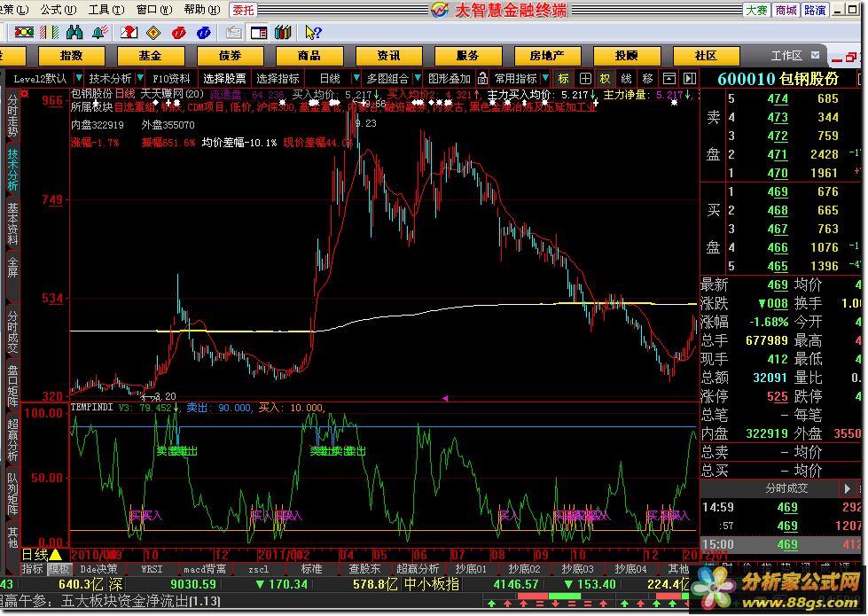Click the yellow diamond arrow icon
868x616 pixels.
coord(153,33)
